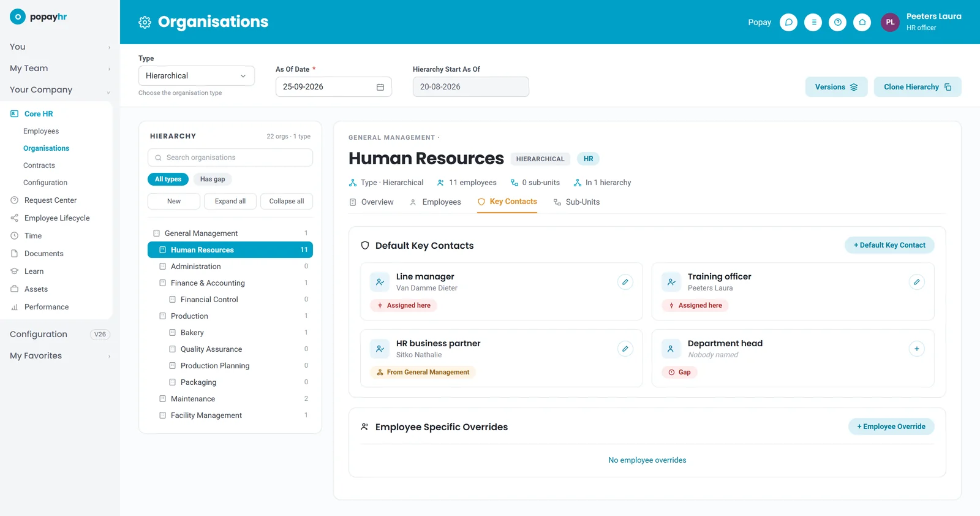Click the Versions button
Image resolution: width=980 pixels, height=516 pixels.
[836, 87]
